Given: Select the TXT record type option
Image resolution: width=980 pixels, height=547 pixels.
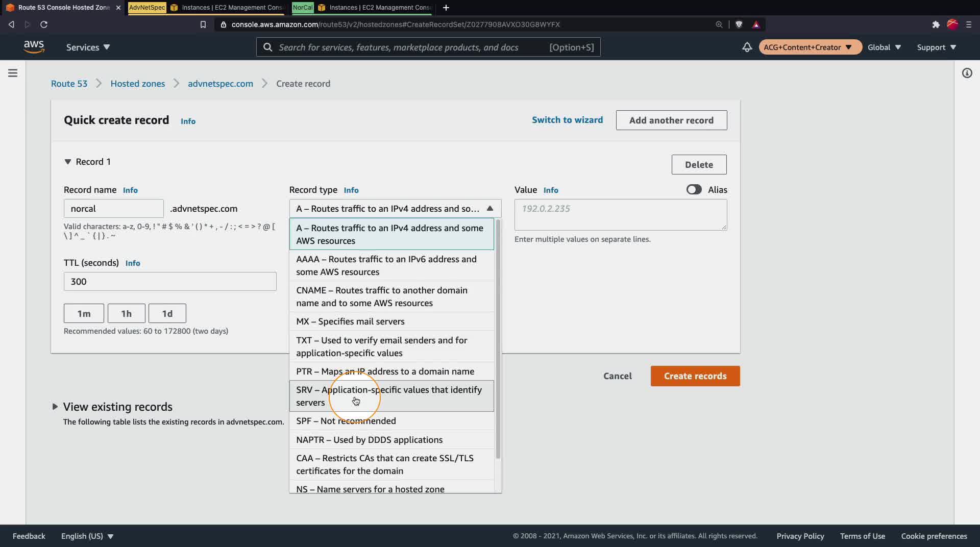Looking at the screenshot, I should [391, 346].
